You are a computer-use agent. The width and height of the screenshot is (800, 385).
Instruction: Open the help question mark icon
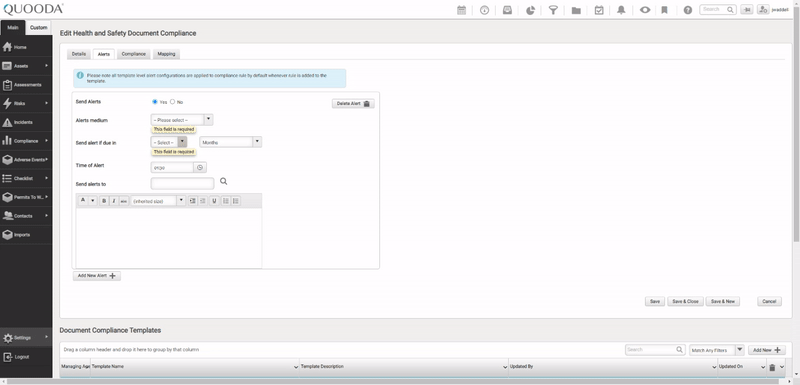688,10
